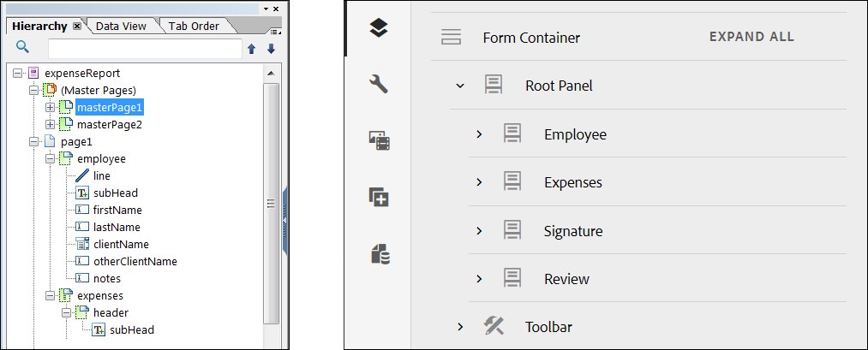Expand the Signature panel chevron
The width and height of the screenshot is (868, 350).
click(x=479, y=230)
